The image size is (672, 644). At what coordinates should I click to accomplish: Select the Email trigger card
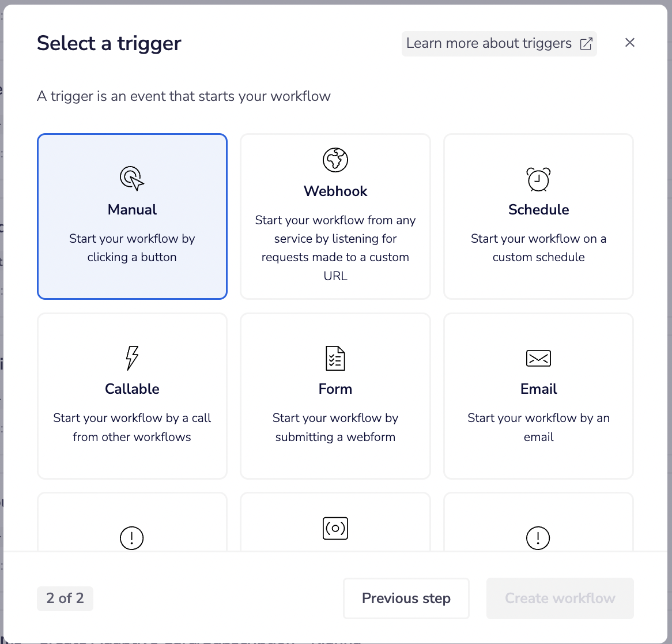point(538,396)
